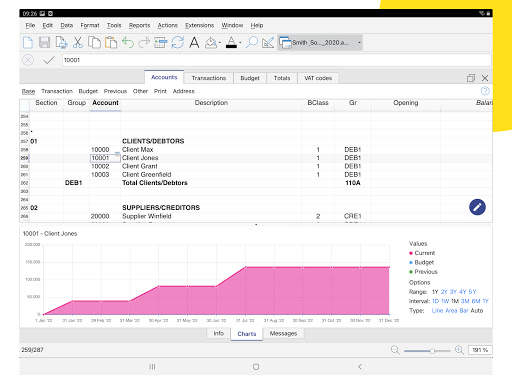Switch to the Transactions tab
512x384 pixels.
point(209,78)
